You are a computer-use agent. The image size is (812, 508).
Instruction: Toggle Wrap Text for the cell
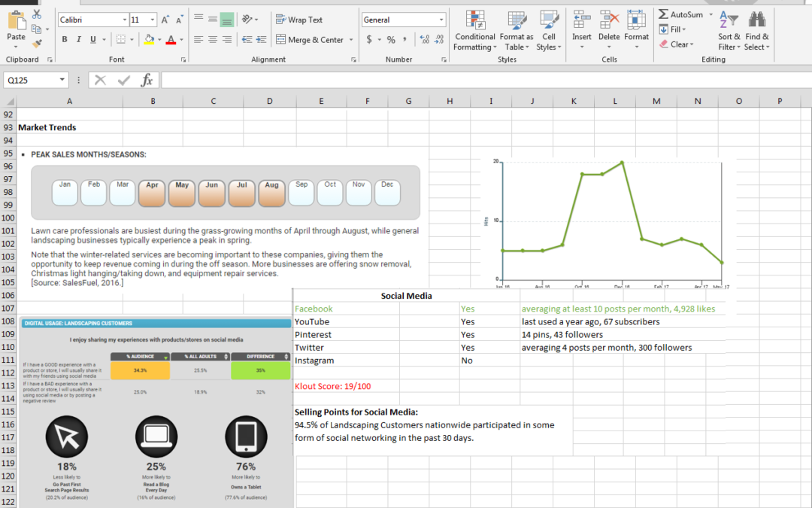[299, 20]
